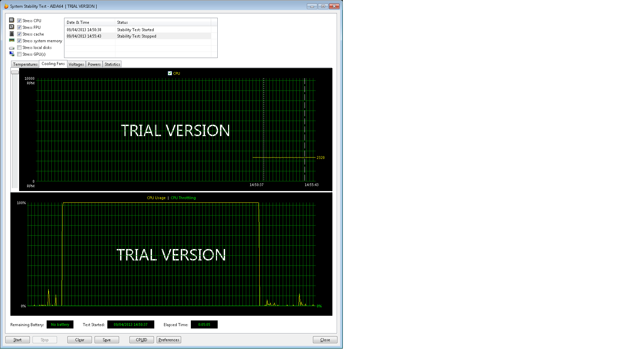
Task: Click the CPU chip icon beside Stress CPU
Action: 12,20
